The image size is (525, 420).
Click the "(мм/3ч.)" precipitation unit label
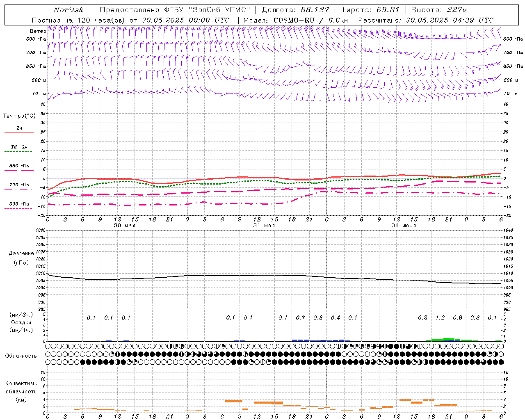tap(21, 315)
